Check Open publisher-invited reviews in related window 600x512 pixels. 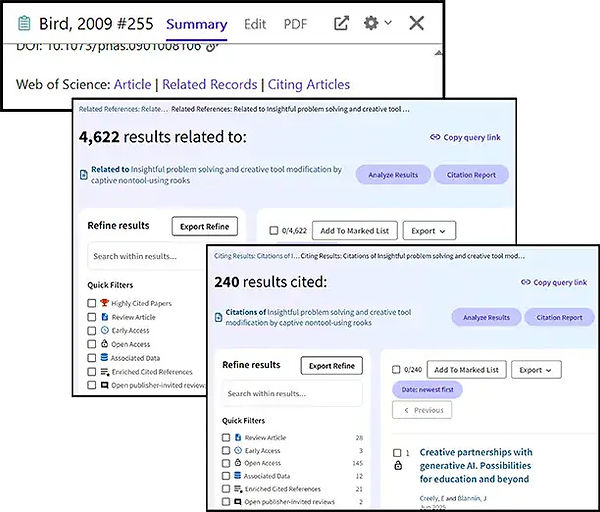[91, 385]
